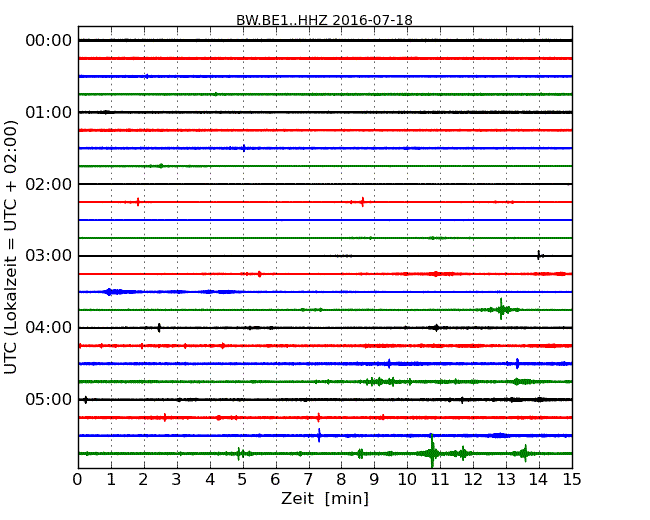Select x-axis tick label 3
This screenshot has width=650, height=520.
click(177, 479)
